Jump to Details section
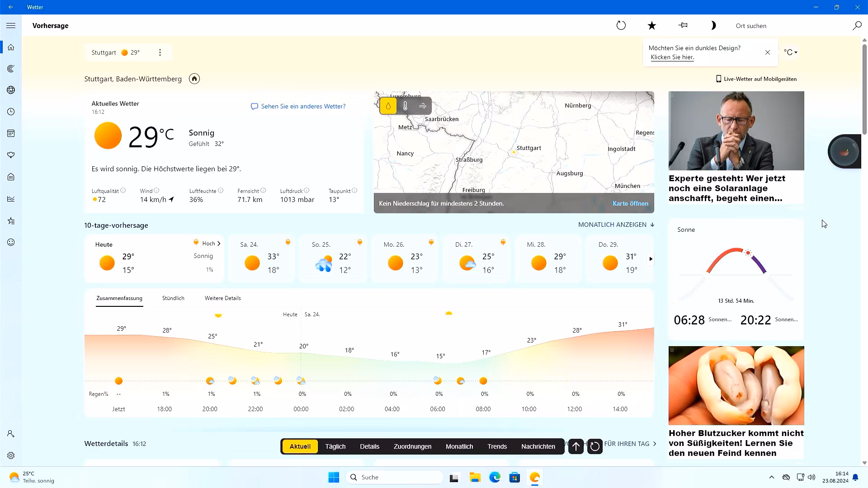 tap(369, 446)
